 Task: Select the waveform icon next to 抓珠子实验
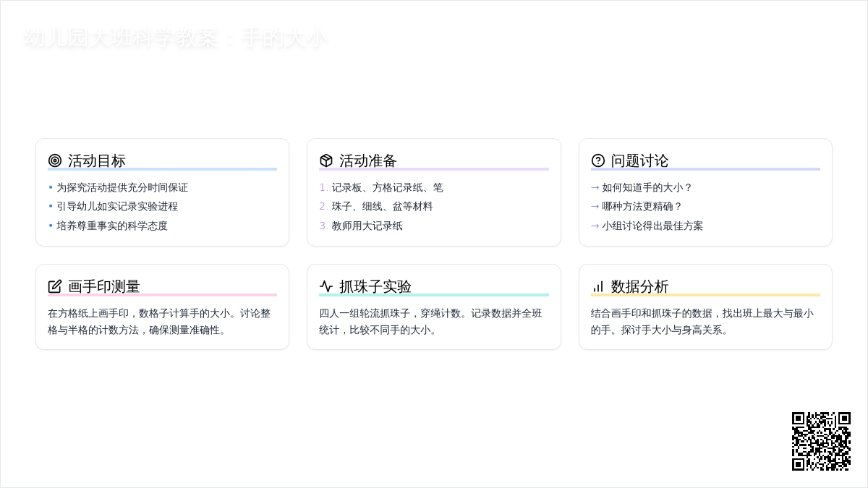325,286
